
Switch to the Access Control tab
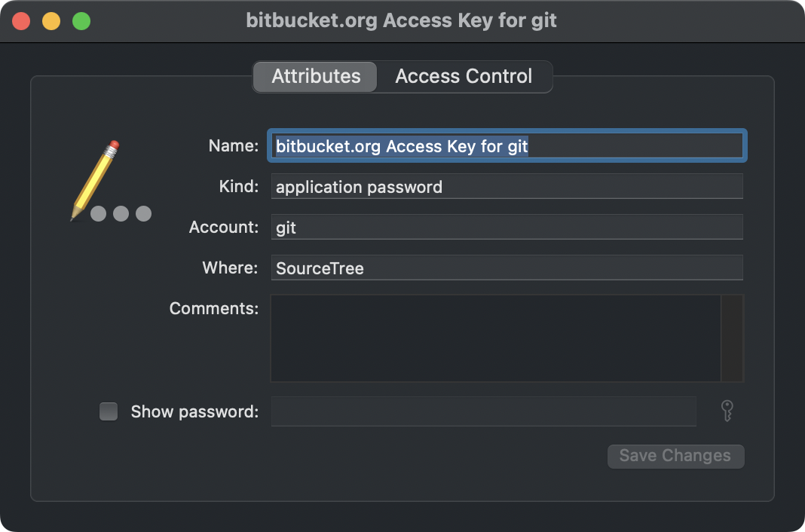click(464, 77)
